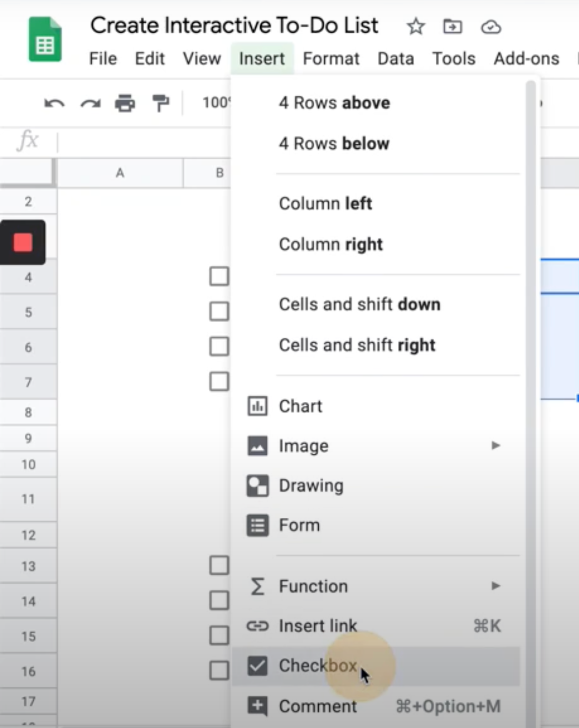Click the checkmark icon beside Checkbox
This screenshot has height=728, width=579.
257,666
